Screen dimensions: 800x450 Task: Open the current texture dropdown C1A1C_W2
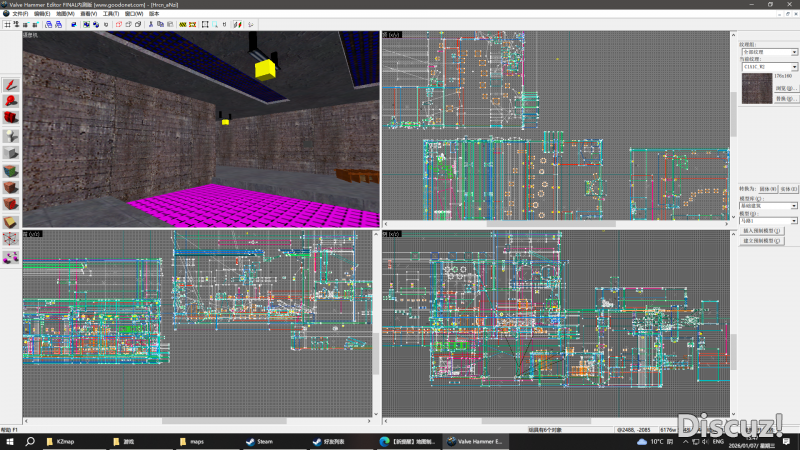[767, 65]
